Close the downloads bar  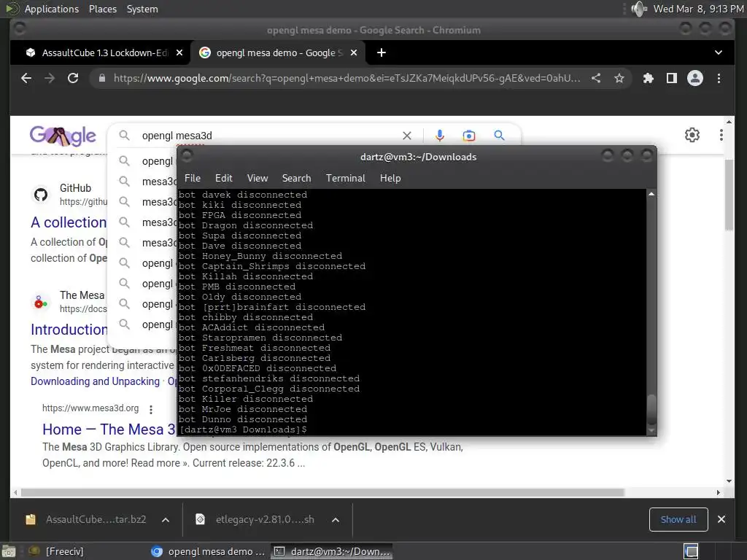(x=721, y=519)
